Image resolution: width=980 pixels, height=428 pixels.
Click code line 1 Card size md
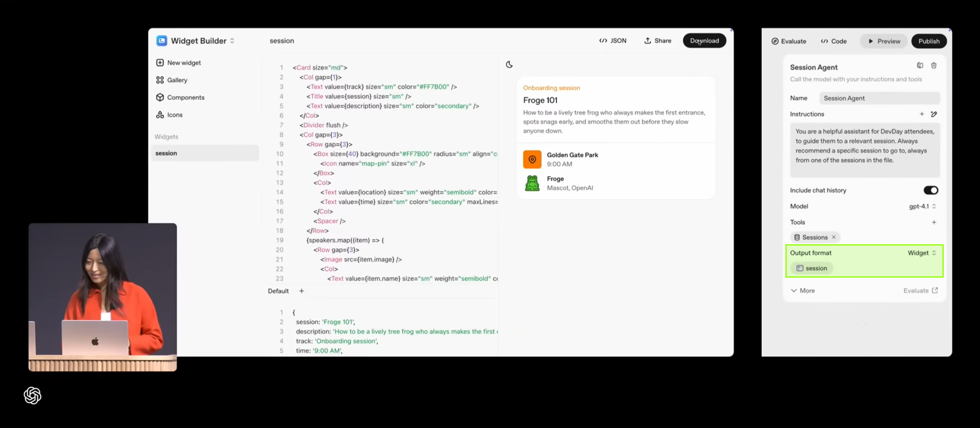coord(320,68)
